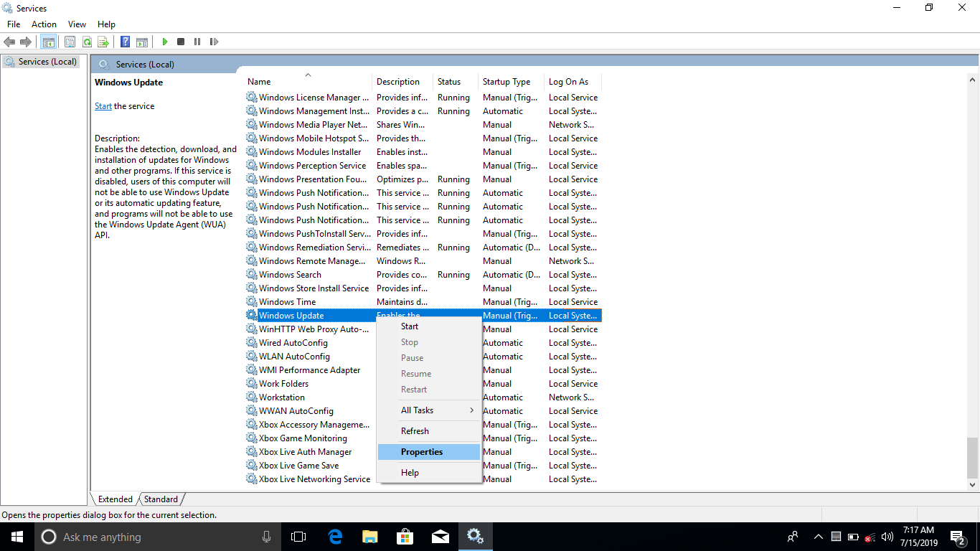This screenshot has height=551, width=980.
Task: Choose Refresh in the context menu
Action: pyautogui.click(x=429, y=431)
